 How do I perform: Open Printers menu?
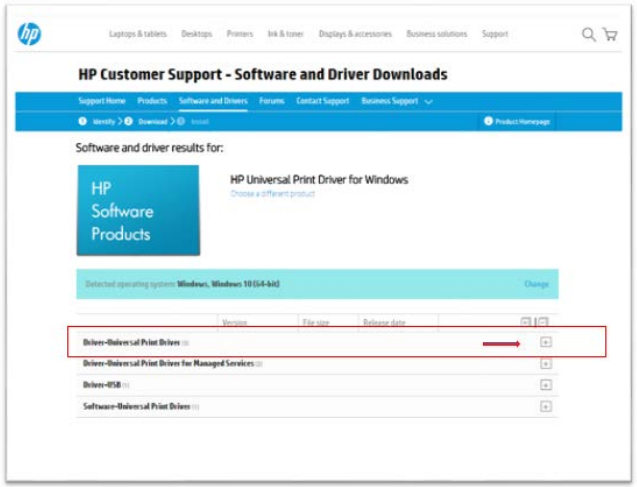pos(240,34)
